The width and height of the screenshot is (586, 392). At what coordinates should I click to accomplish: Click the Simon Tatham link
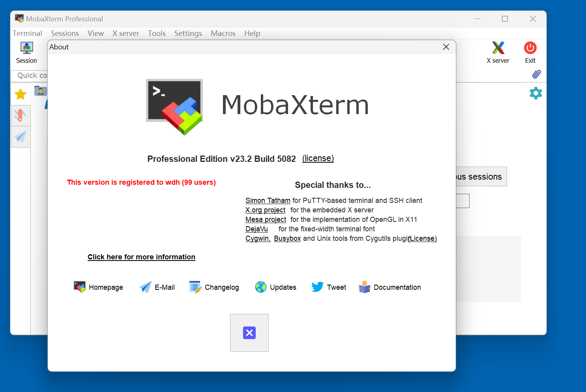[268, 201]
